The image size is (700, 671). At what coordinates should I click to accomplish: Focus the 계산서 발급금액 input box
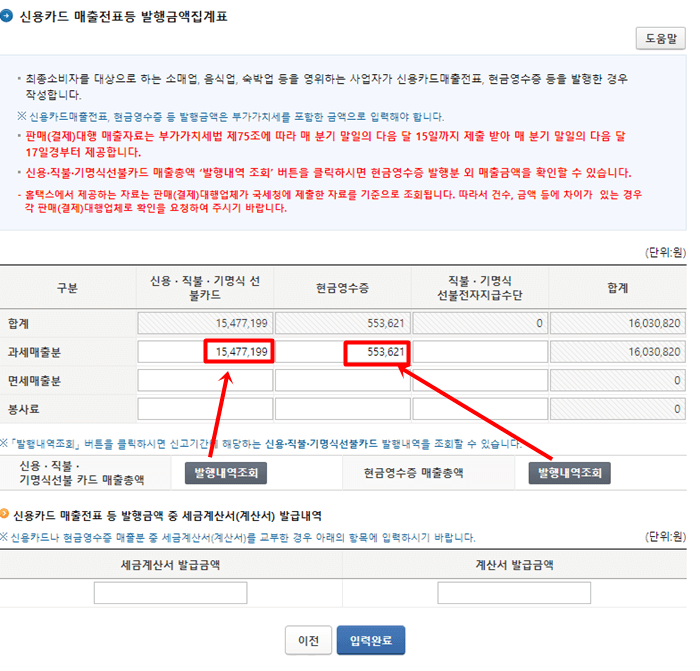(514, 592)
